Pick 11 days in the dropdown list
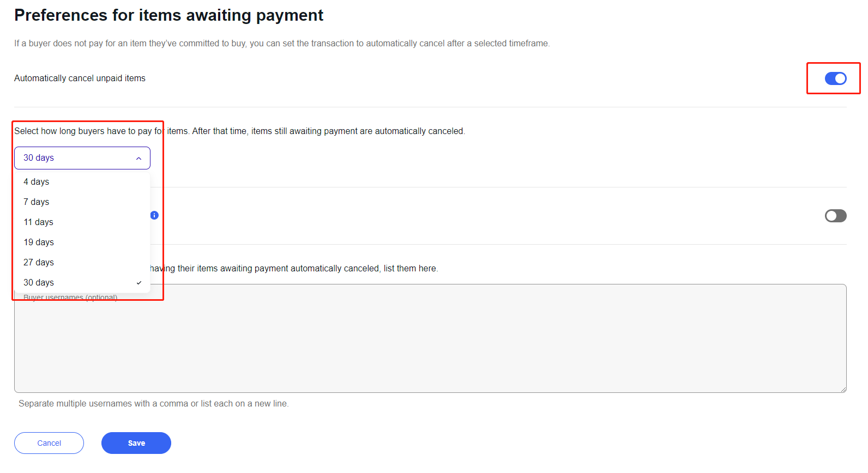The height and width of the screenshot is (473, 868). [x=39, y=222]
